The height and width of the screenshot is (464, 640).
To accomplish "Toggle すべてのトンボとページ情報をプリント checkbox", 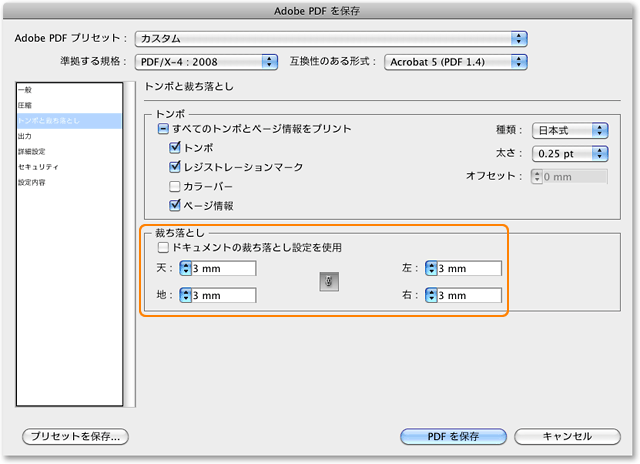I will 163,129.
